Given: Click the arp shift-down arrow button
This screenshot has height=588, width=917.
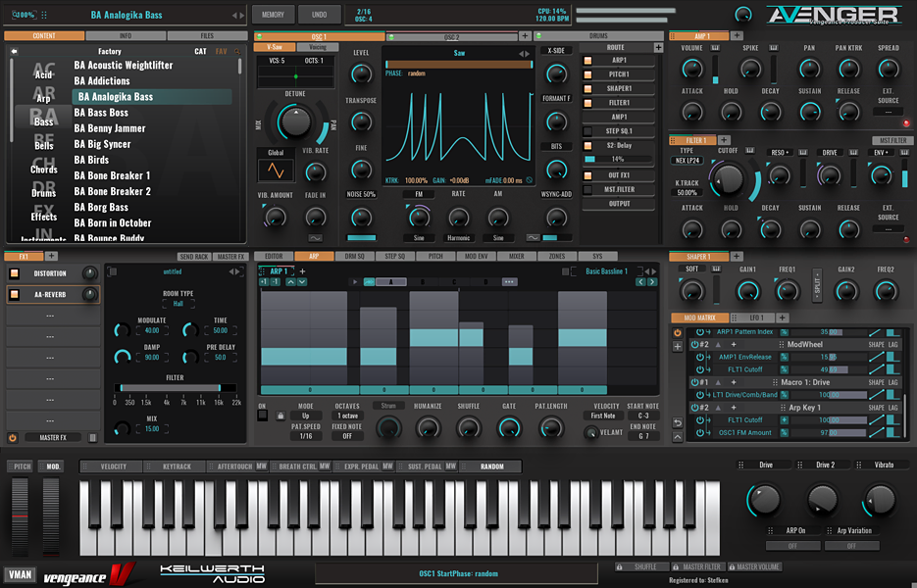Looking at the screenshot, I should (x=302, y=281).
